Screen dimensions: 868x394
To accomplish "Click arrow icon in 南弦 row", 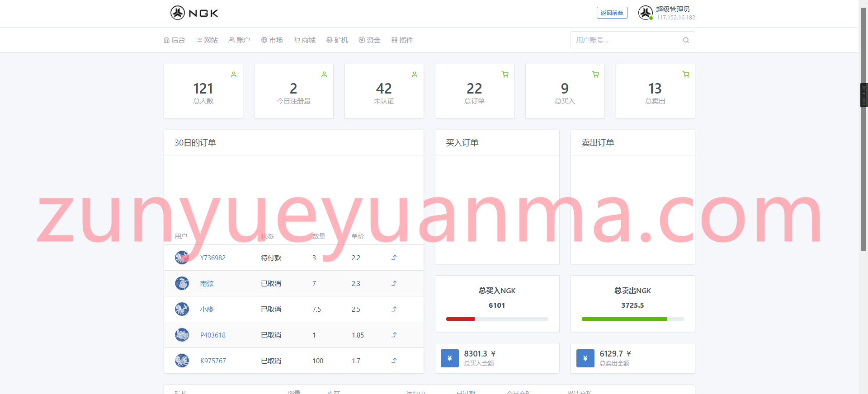I will pos(394,283).
